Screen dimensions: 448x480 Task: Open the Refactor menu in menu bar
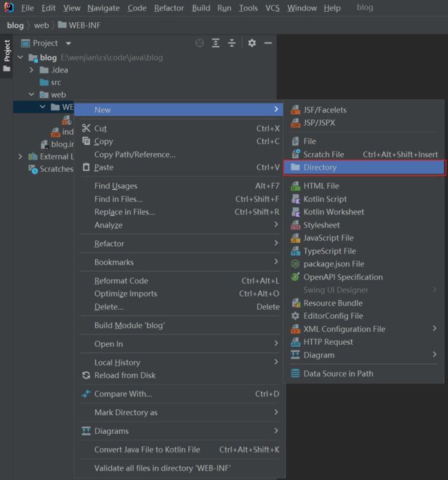[x=169, y=8]
